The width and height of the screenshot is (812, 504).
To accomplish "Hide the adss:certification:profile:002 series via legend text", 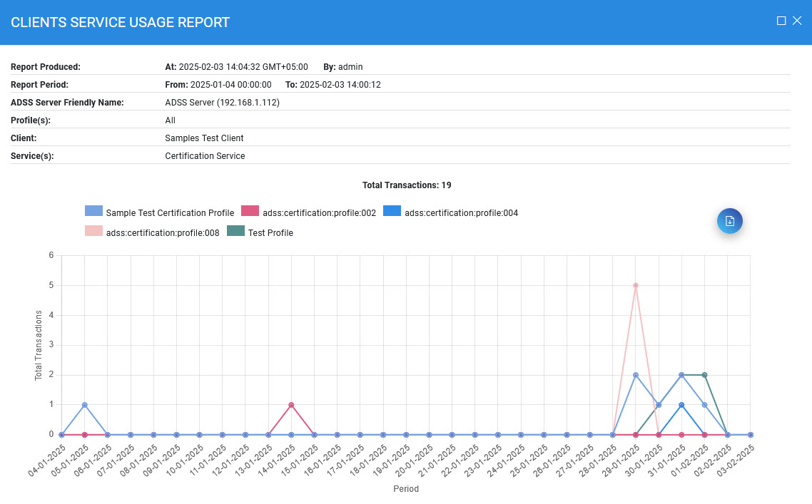I will point(319,212).
